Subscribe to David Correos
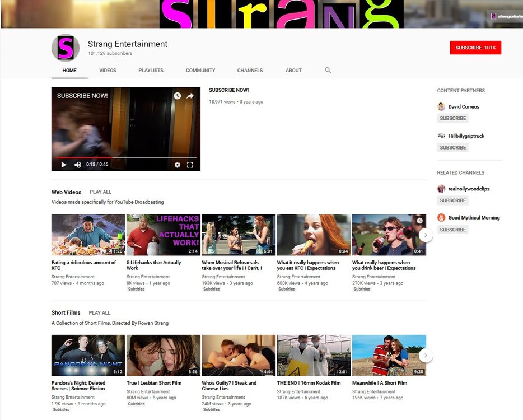The width and height of the screenshot is (523, 420). click(x=452, y=118)
